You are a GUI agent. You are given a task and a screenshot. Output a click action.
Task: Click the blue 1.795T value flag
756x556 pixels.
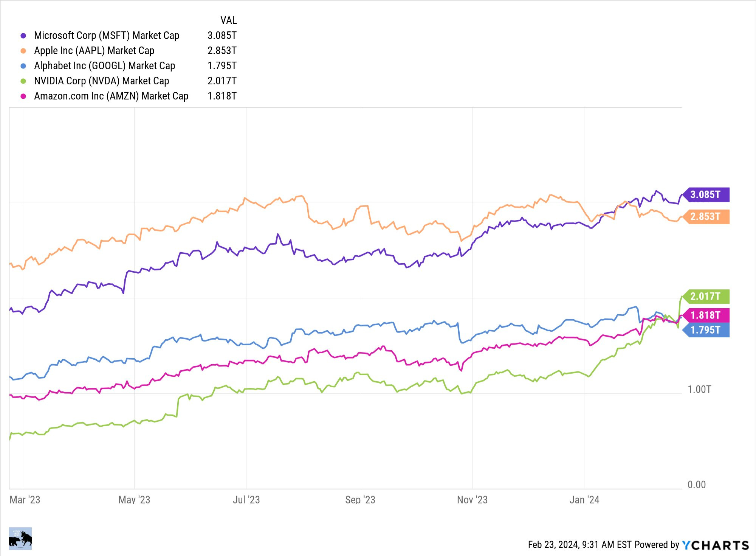[706, 330]
